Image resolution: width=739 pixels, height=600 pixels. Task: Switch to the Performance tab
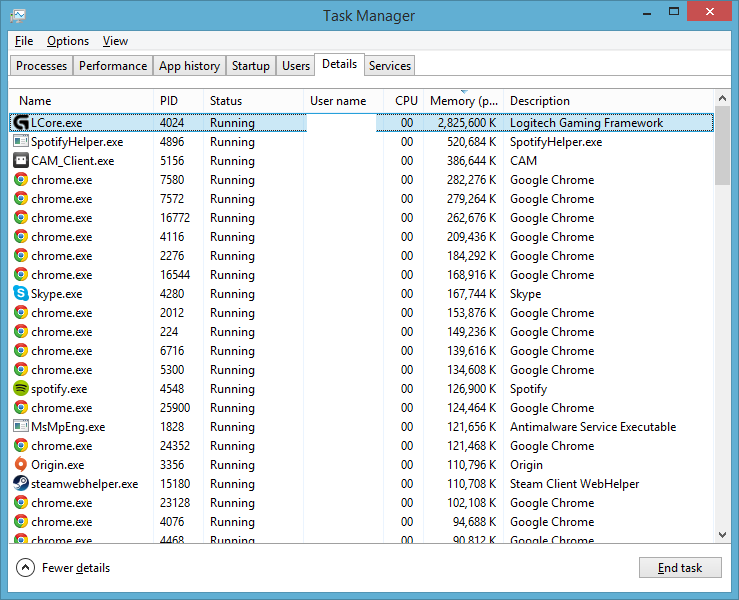(113, 66)
